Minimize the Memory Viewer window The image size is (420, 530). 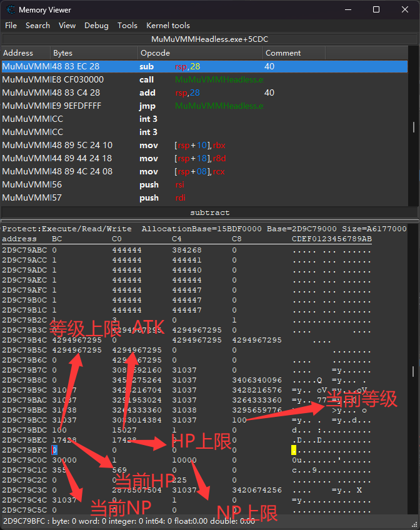tap(348, 10)
